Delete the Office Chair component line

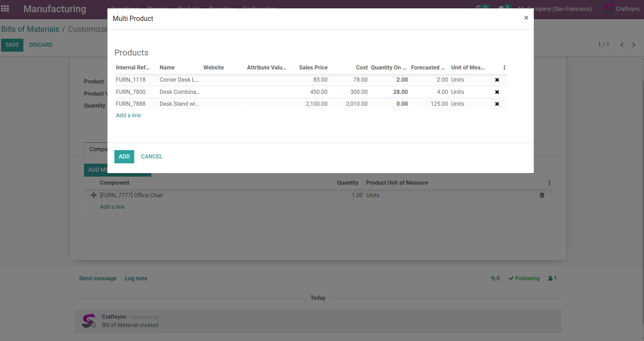pyautogui.click(x=542, y=195)
